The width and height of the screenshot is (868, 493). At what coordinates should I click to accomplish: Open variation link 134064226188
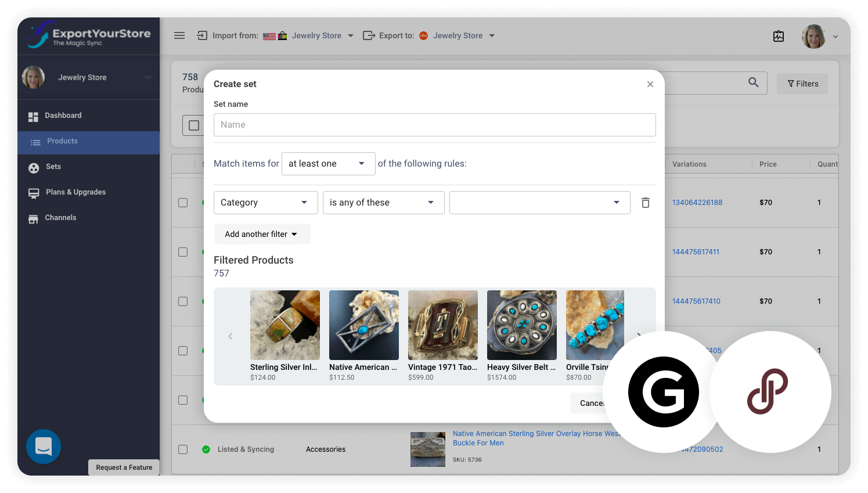697,203
